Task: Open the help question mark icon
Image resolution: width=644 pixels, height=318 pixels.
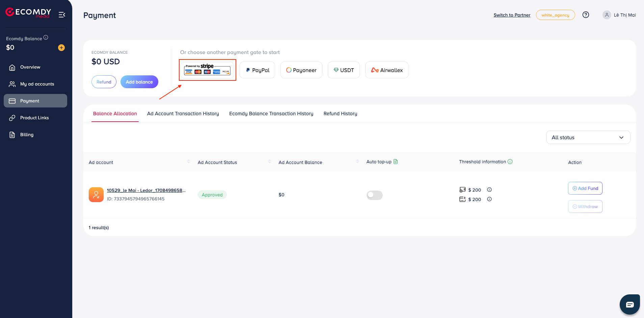Action: (586, 15)
